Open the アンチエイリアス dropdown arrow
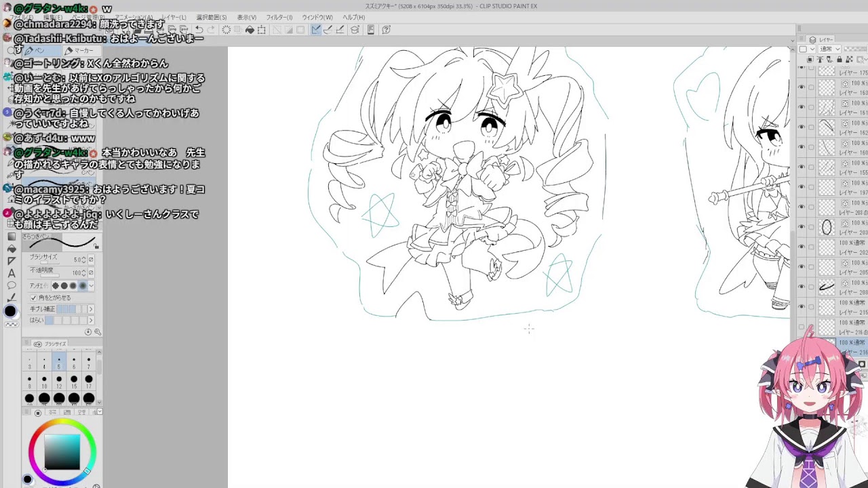Viewport: 868px width, 488px height. pos(92,286)
